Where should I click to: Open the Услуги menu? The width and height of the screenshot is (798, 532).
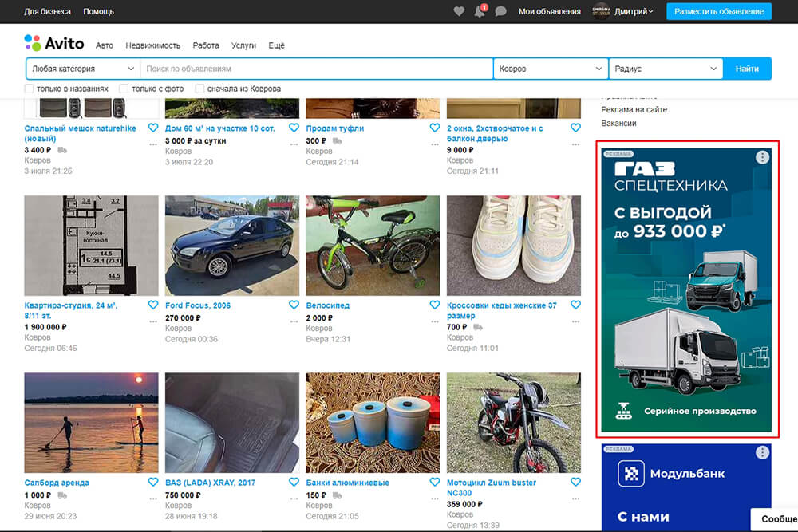point(243,45)
